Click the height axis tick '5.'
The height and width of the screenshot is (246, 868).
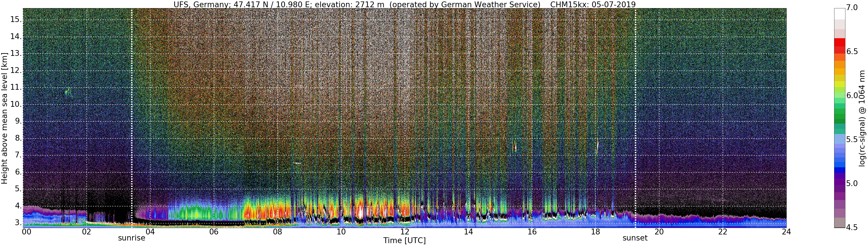pyautogui.click(x=19, y=189)
